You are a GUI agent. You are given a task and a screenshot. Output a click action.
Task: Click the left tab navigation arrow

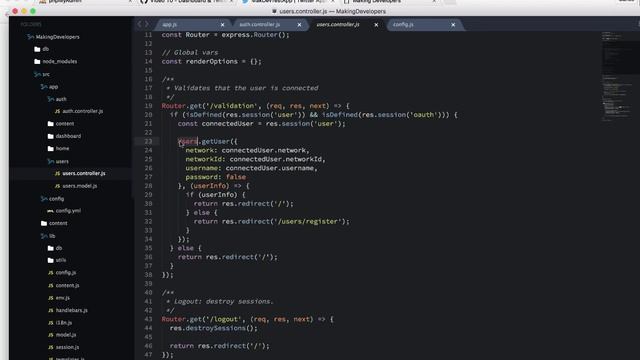(x=139, y=24)
